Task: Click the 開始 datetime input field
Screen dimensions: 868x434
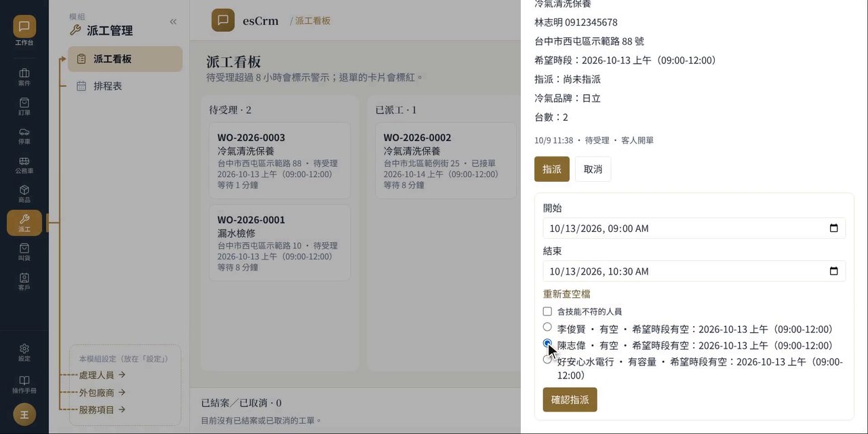Action: 694,228
